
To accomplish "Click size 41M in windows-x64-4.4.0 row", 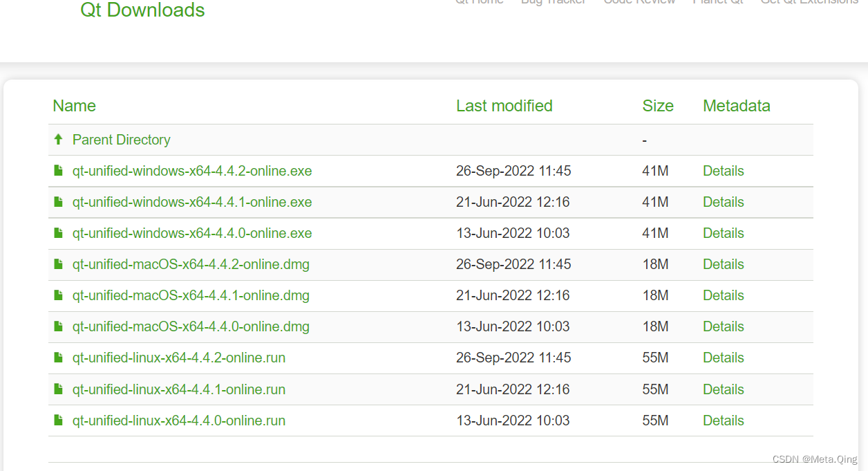I will [655, 233].
